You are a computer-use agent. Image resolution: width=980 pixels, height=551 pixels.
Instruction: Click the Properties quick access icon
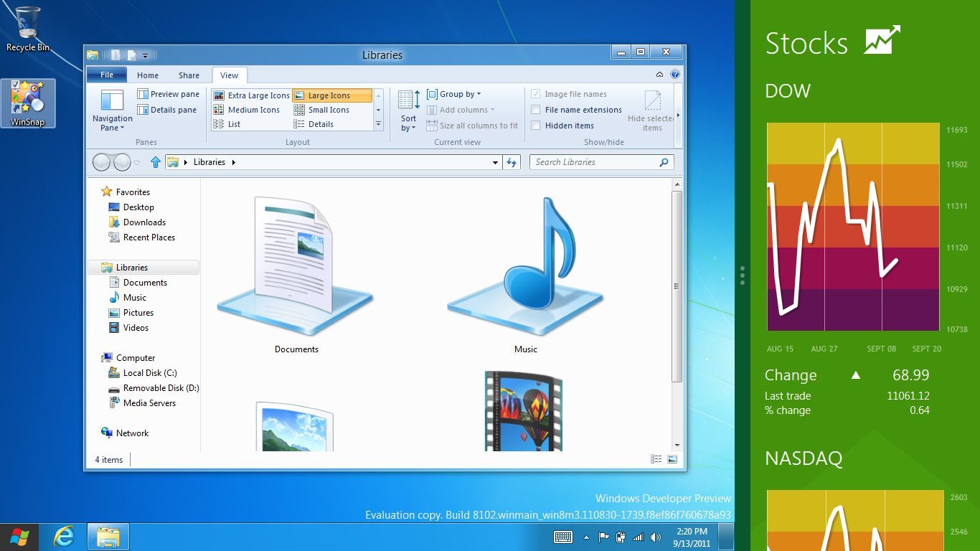pyautogui.click(x=116, y=55)
